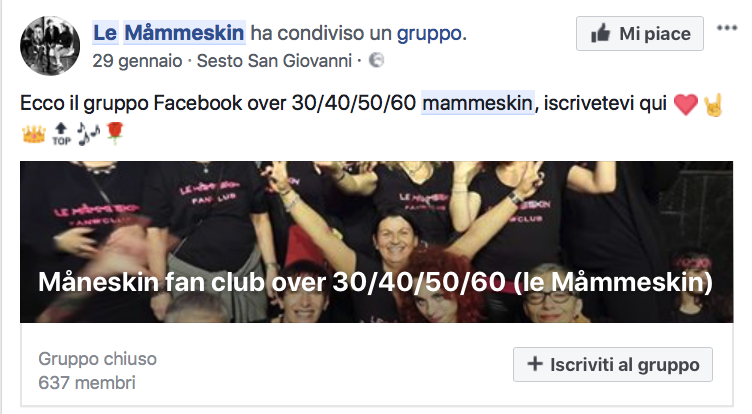Image resolution: width=752 pixels, height=414 pixels.
Task: Join via Iscriviti al gruppo button
Action: 612,365
